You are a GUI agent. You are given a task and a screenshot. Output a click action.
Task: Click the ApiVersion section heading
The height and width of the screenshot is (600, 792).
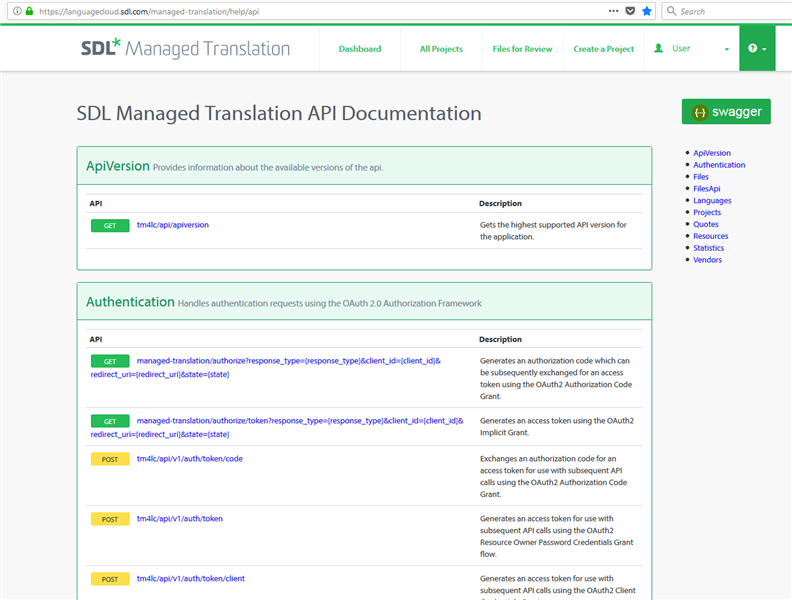[118, 166]
